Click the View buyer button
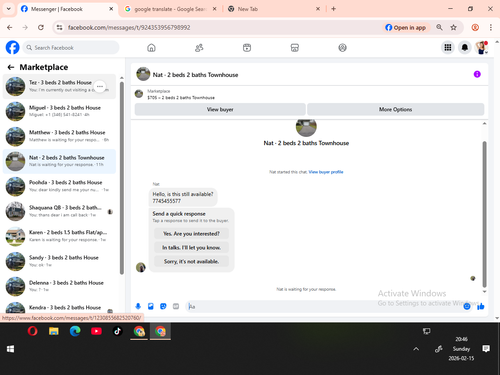Viewport: 500px width, 375px height. [220, 109]
